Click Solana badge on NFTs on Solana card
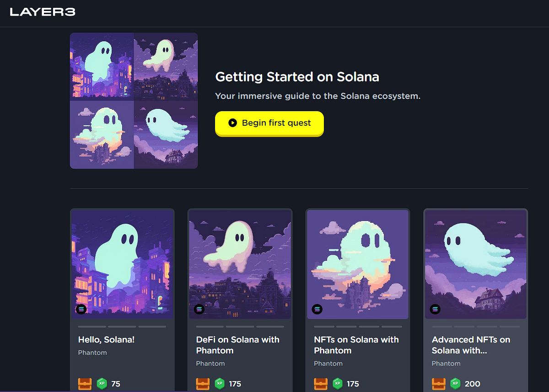 (317, 309)
